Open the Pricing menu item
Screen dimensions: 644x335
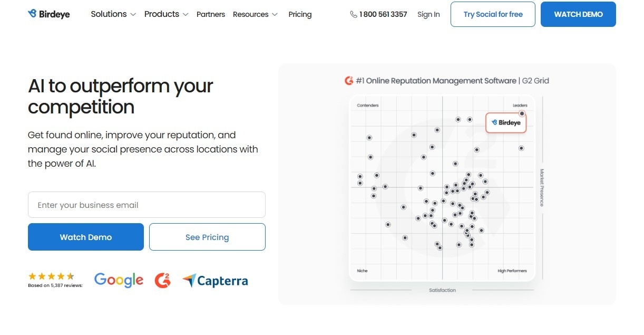pyautogui.click(x=300, y=14)
